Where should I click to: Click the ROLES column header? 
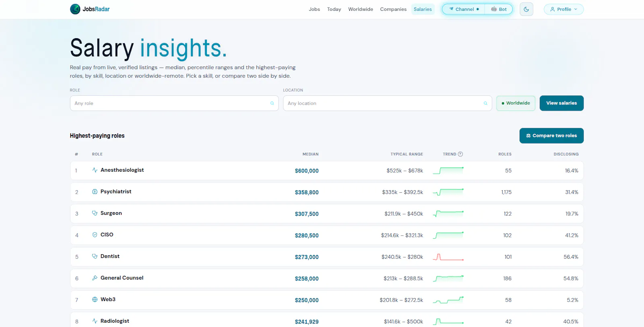click(x=505, y=154)
